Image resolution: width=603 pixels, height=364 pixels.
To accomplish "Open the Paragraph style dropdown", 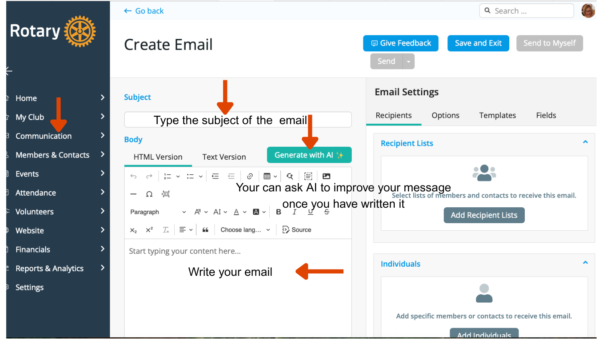I will click(x=158, y=212).
